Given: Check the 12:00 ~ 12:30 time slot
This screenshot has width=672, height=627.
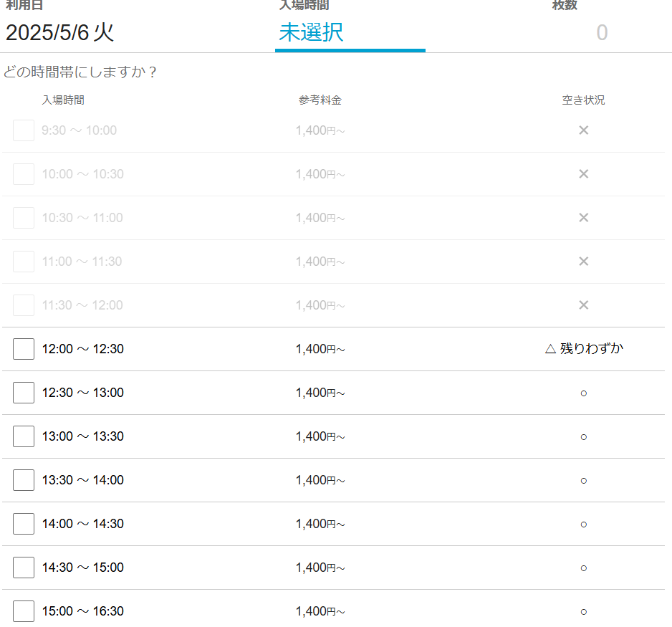Looking at the screenshot, I should (x=24, y=349).
